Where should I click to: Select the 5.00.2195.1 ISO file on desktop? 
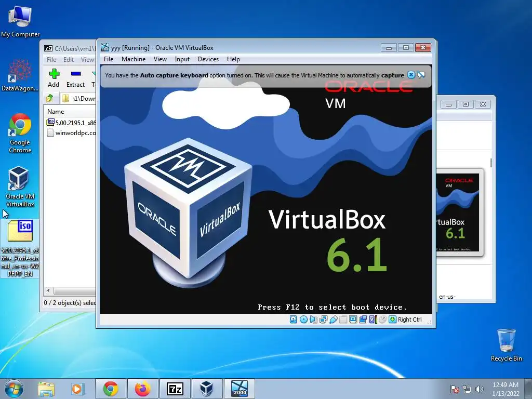[x=20, y=249]
